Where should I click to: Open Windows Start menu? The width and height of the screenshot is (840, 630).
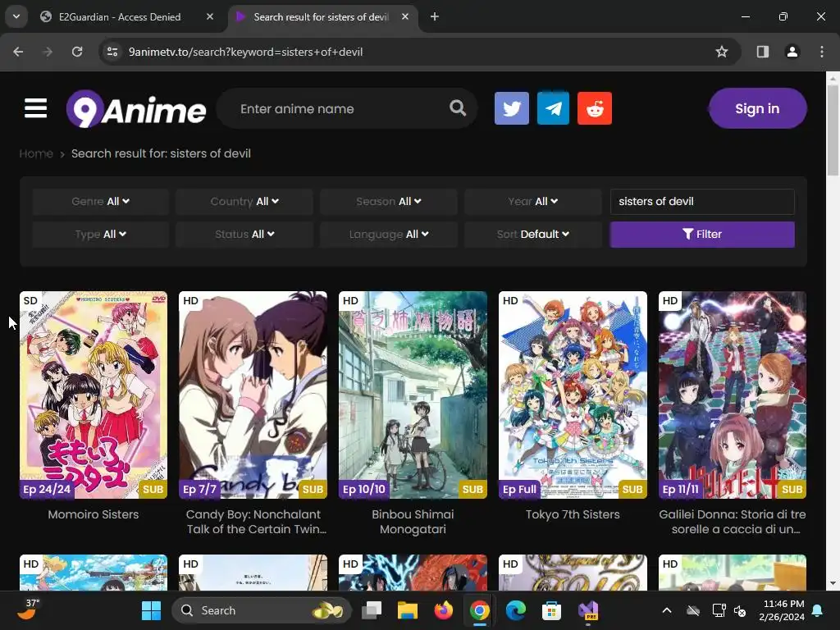click(x=151, y=610)
